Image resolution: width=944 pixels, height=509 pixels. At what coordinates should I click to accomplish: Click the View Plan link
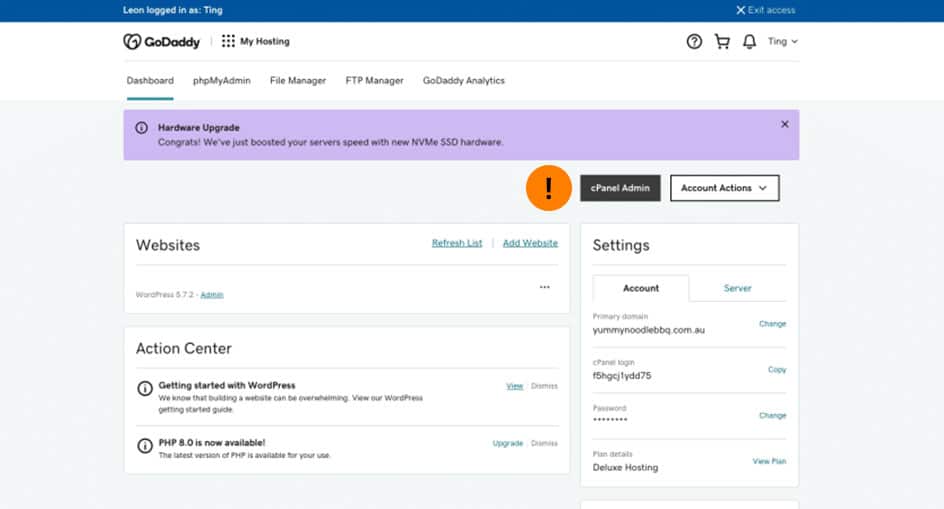769,461
